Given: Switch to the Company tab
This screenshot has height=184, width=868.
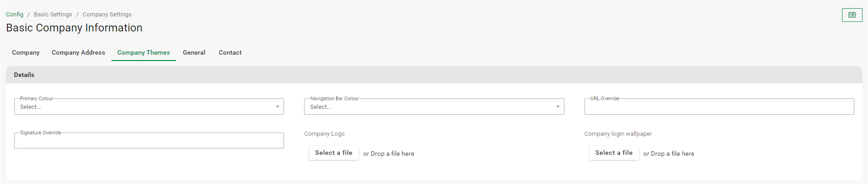Looking at the screenshot, I should pyautogui.click(x=26, y=53).
